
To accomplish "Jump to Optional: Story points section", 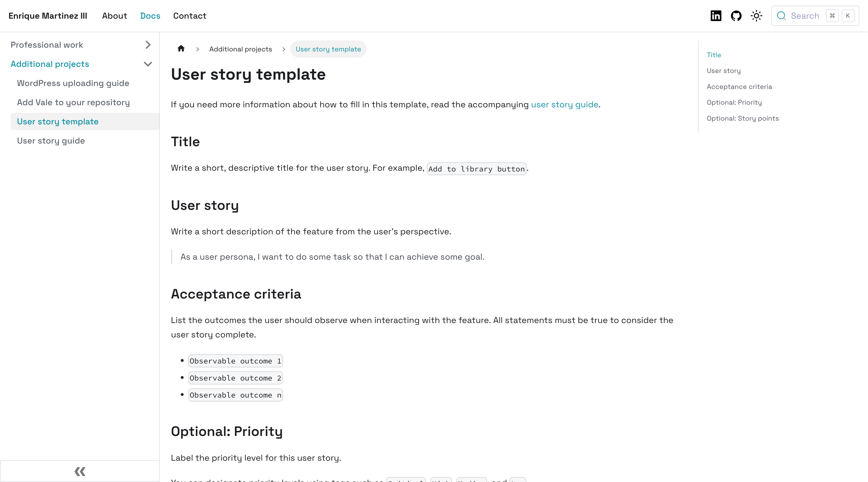I will click(743, 119).
